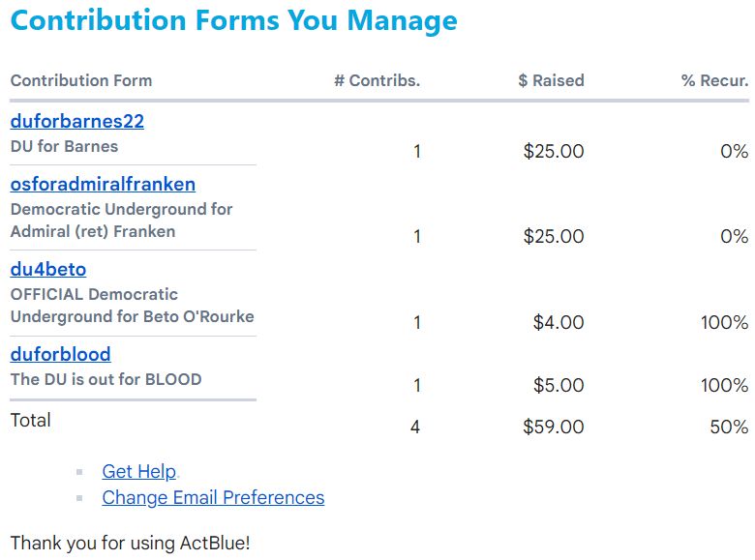Click the Contribution Form column header
Viewport: 755px width, 560px height.
tap(81, 80)
